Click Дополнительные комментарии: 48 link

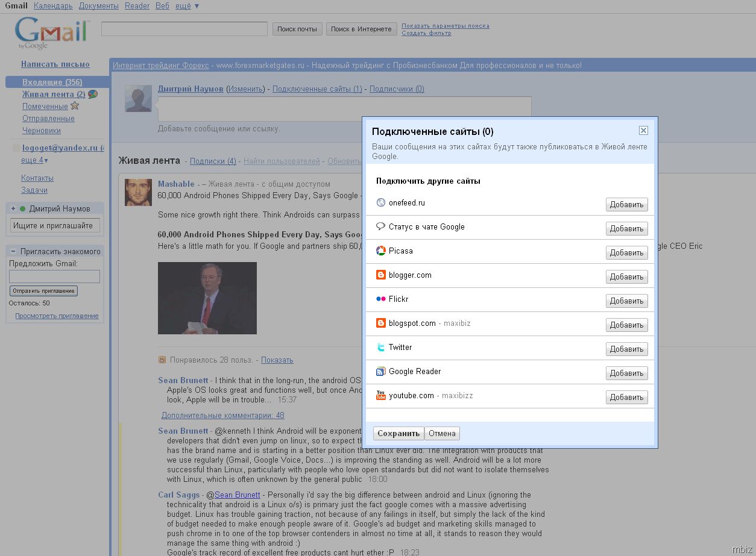[x=223, y=415]
